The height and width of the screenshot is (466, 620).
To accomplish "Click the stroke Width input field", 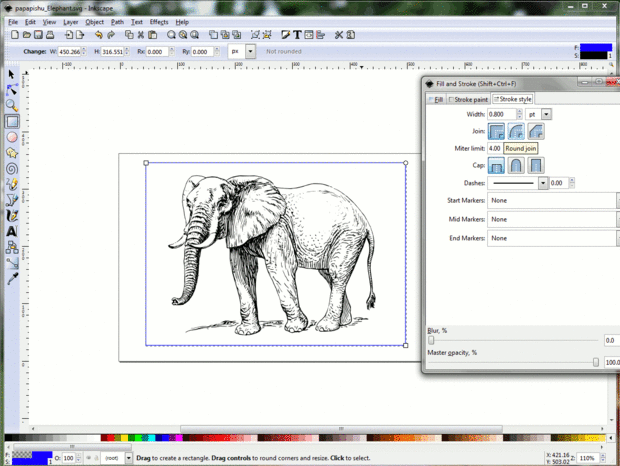I will 501,115.
